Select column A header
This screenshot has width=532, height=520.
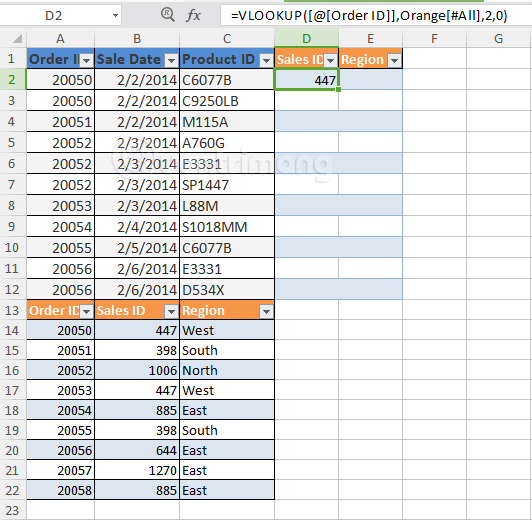point(60,38)
